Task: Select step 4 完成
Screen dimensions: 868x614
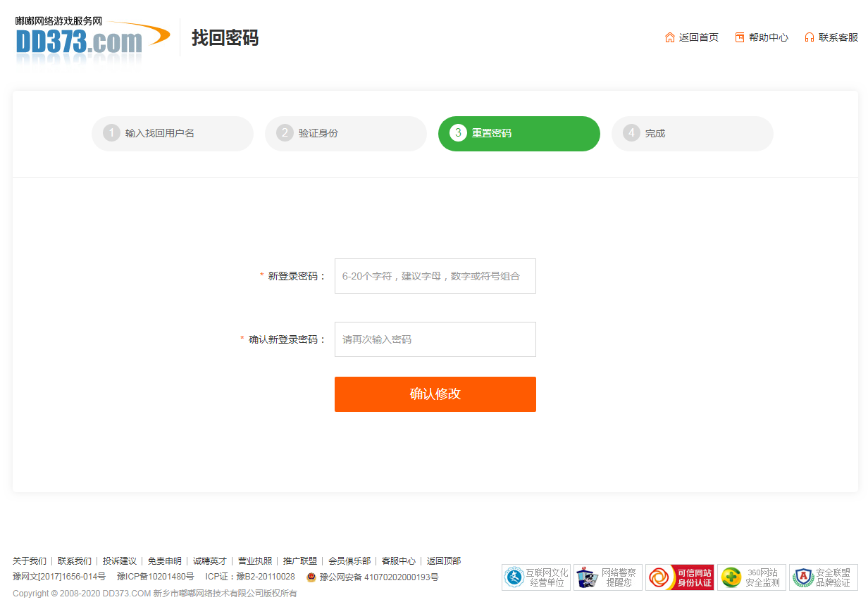Action: 693,134
